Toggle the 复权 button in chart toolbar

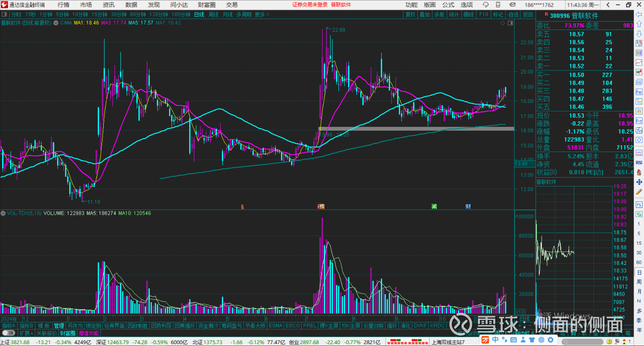(x=410, y=14)
